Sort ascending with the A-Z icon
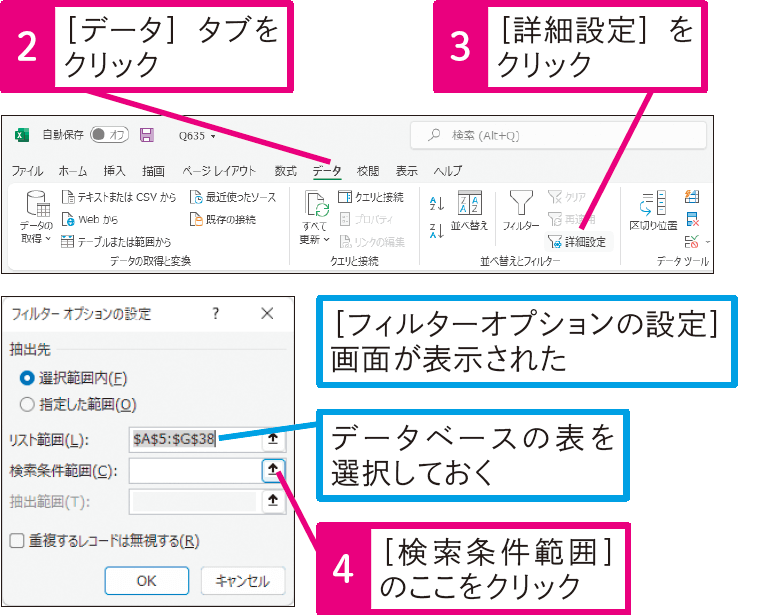The width and height of the screenshot is (783, 615). (x=436, y=203)
